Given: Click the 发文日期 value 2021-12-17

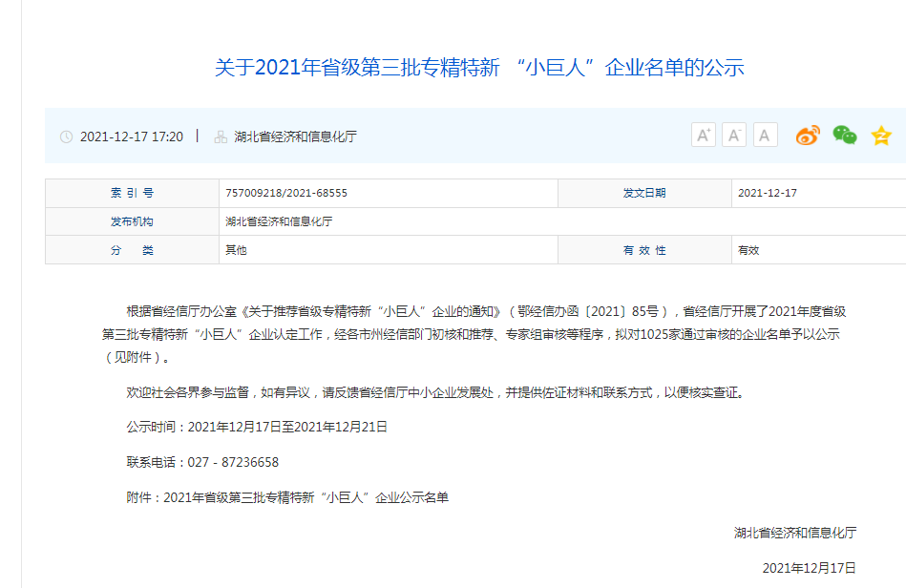Looking at the screenshot, I should pos(767,193).
